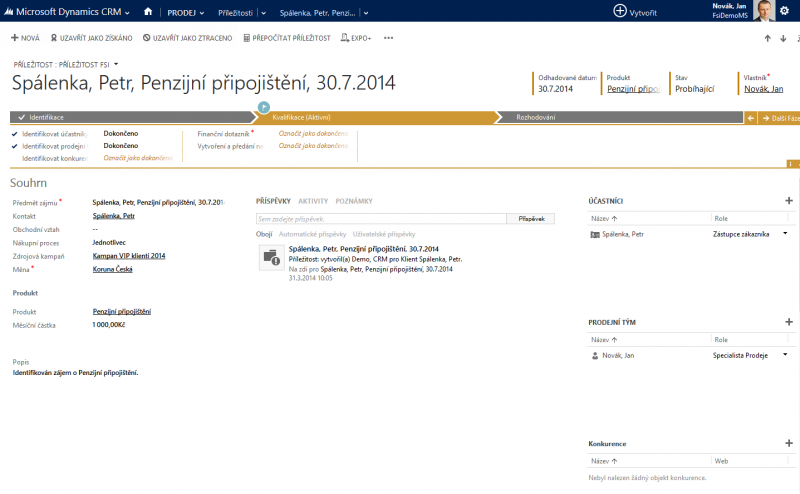Go to the Home icon in navbar

point(148,12)
